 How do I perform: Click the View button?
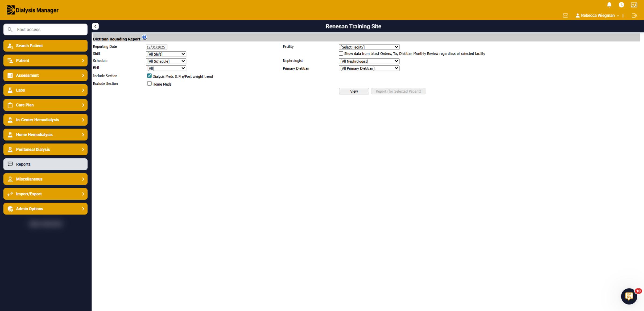click(354, 91)
